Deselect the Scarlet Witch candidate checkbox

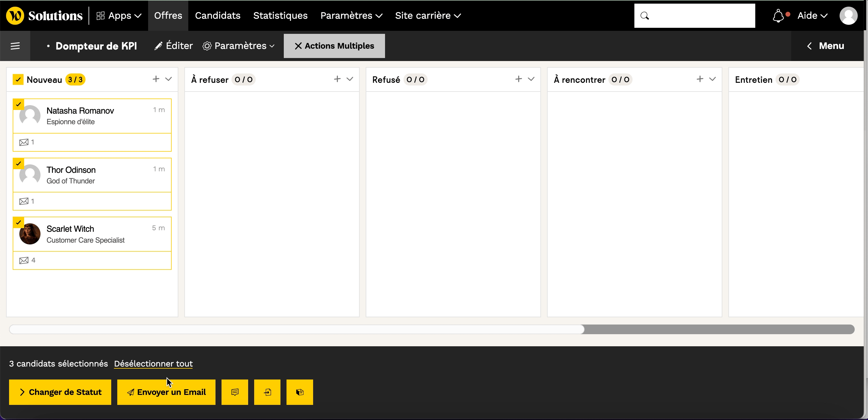pyautogui.click(x=18, y=222)
